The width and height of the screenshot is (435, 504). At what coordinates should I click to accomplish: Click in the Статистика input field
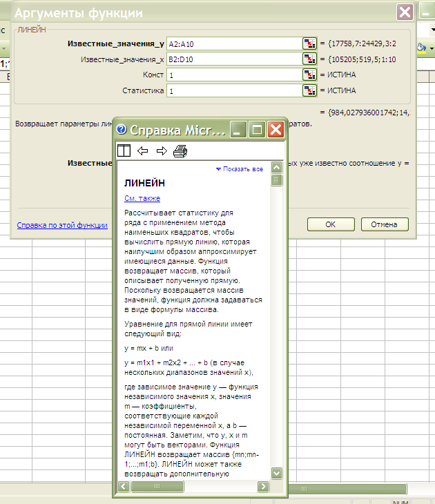pyautogui.click(x=234, y=91)
